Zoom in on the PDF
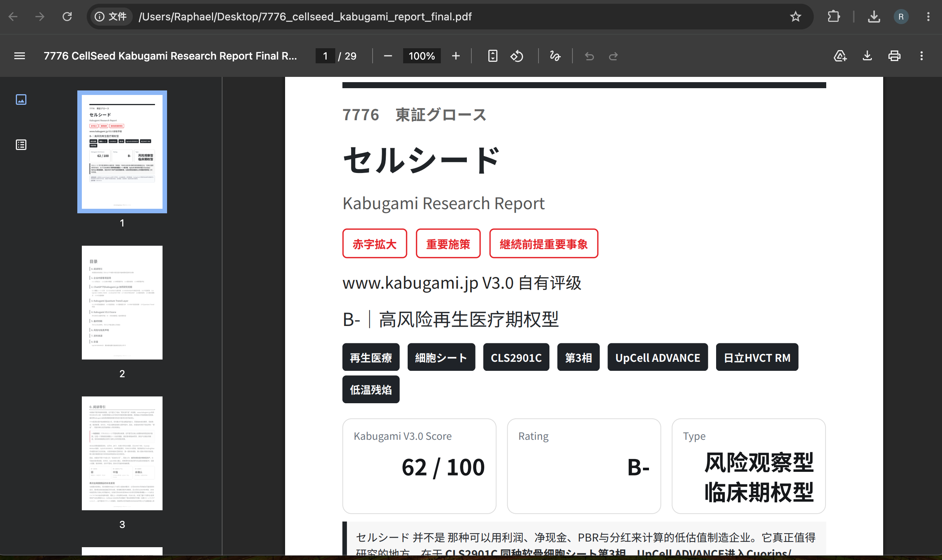 tap(456, 56)
